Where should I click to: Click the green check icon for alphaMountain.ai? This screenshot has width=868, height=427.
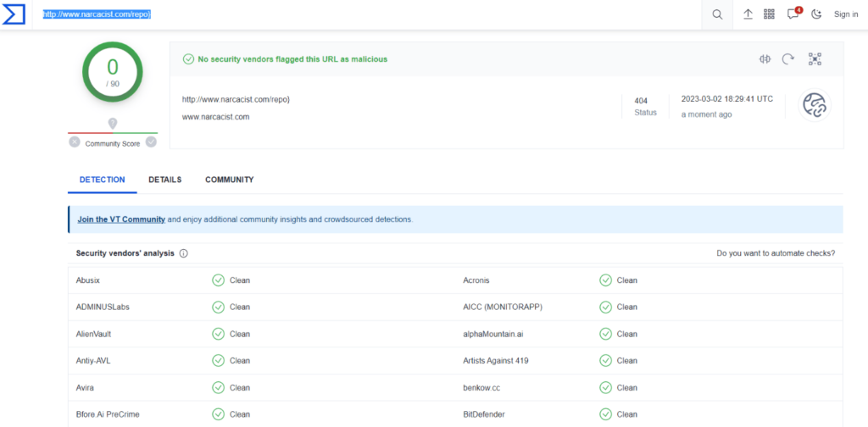[x=605, y=334]
